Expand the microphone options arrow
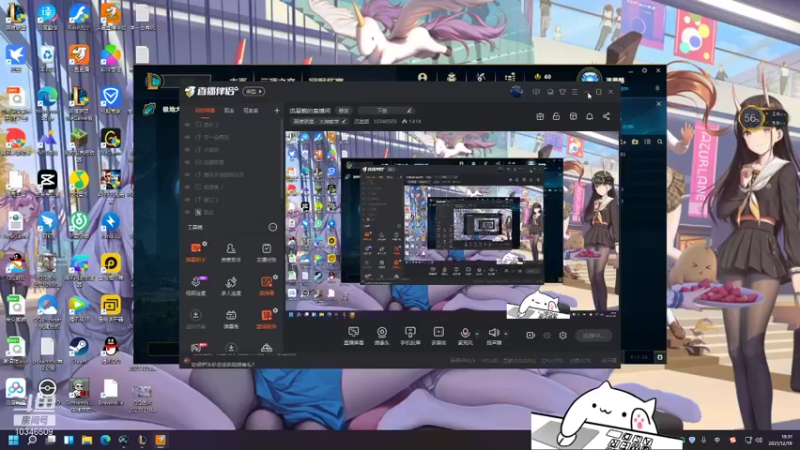Viewport: 800px width, 450px height. (x=477, y=334)
